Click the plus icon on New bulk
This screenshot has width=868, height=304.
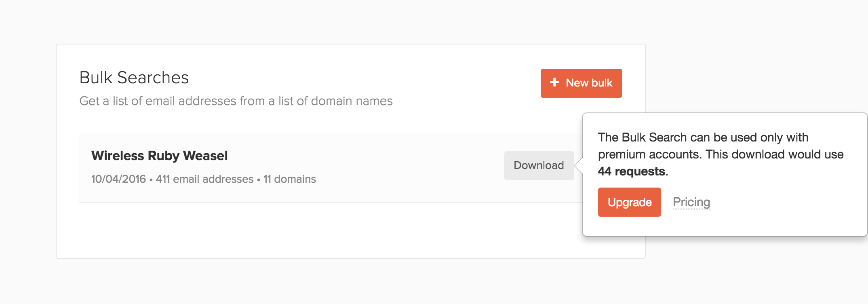[x=554, y=82]
